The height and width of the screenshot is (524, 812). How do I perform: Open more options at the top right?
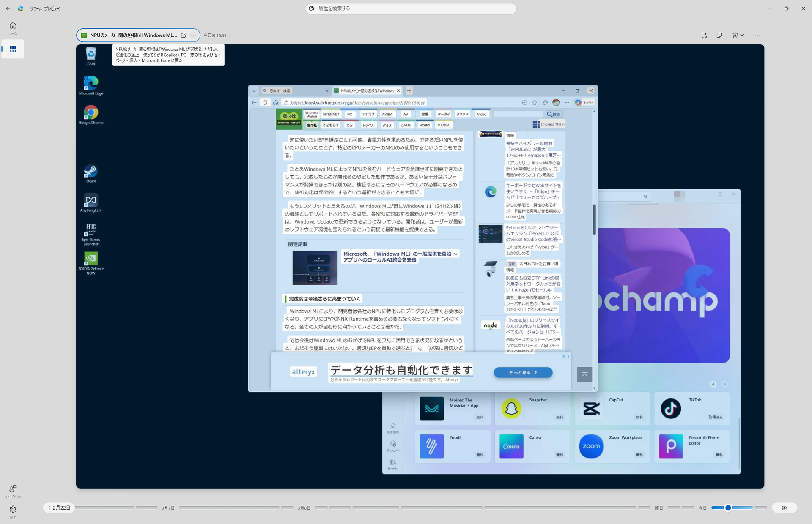point(757,35)
